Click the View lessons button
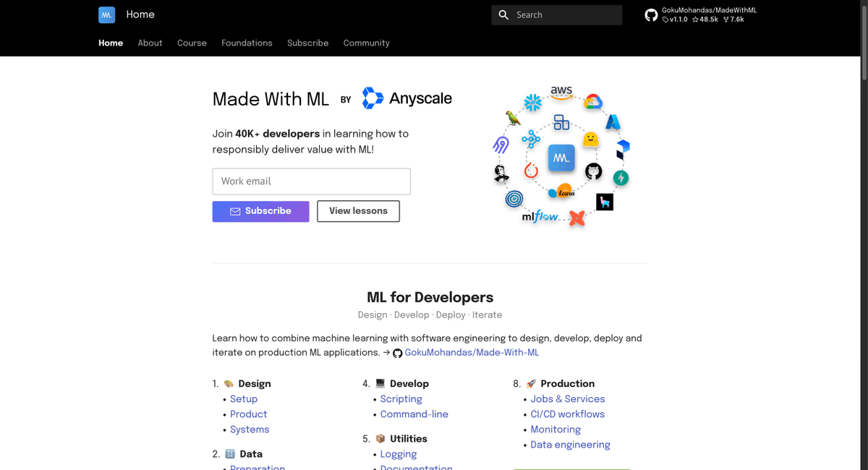Viewport: 868px width, 470px height. pos(358,211)
